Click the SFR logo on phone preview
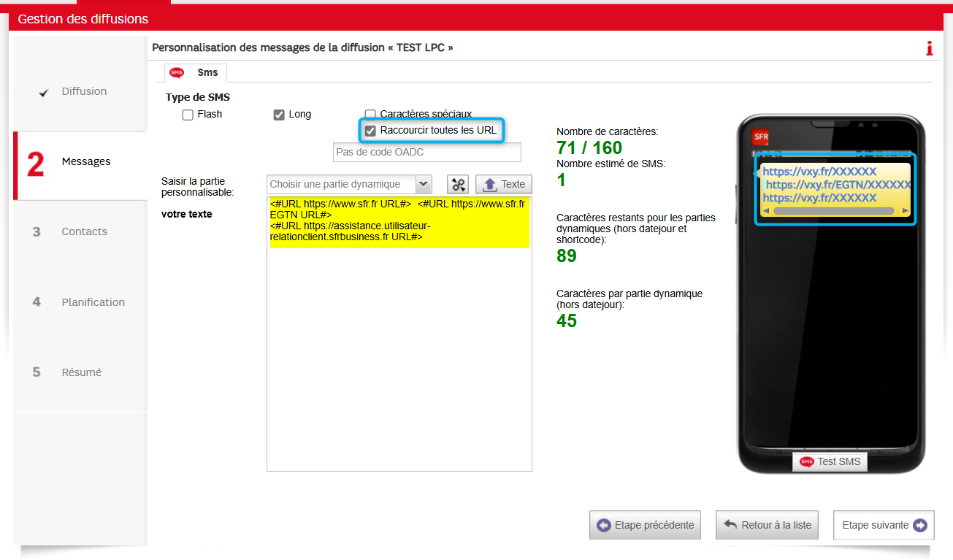This screenshot has height=560, width=953. pyautogui.click(x=760, y=137)
